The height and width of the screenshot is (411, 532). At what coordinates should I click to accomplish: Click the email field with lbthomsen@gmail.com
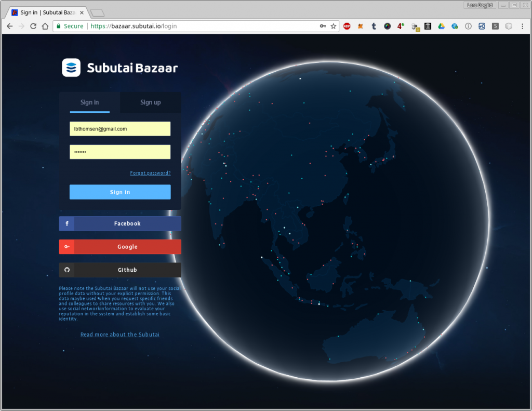(120, 129)
